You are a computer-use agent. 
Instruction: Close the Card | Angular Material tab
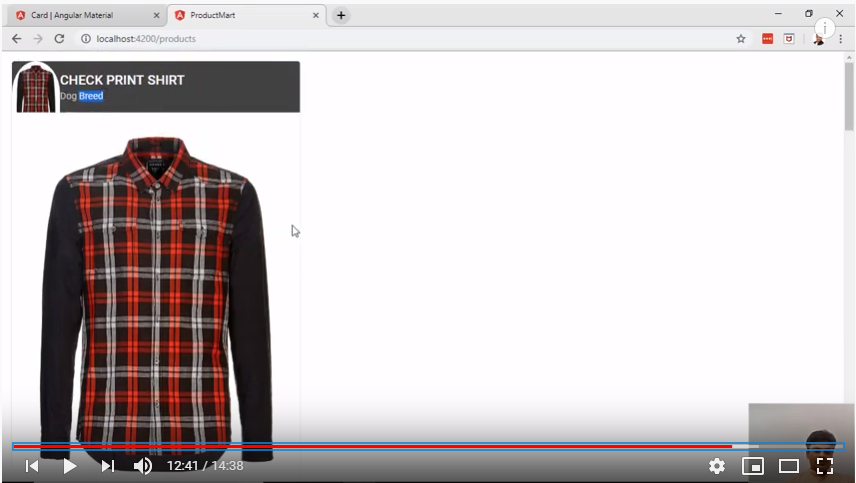pos(156,15)
